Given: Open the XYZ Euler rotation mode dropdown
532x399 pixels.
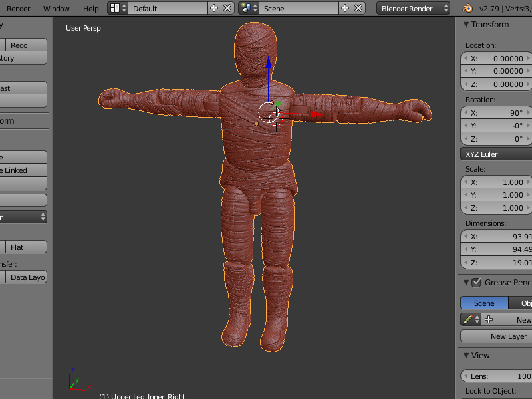Looking at the screenshot, I should (x=496, y=154).
